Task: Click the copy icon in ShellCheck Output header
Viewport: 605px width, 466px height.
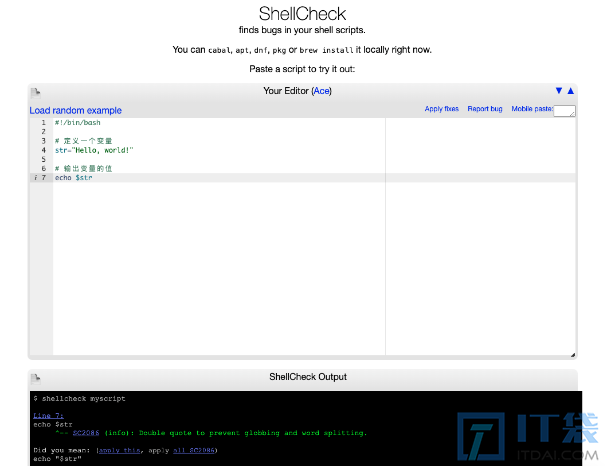Action: (x=35, y=378)
